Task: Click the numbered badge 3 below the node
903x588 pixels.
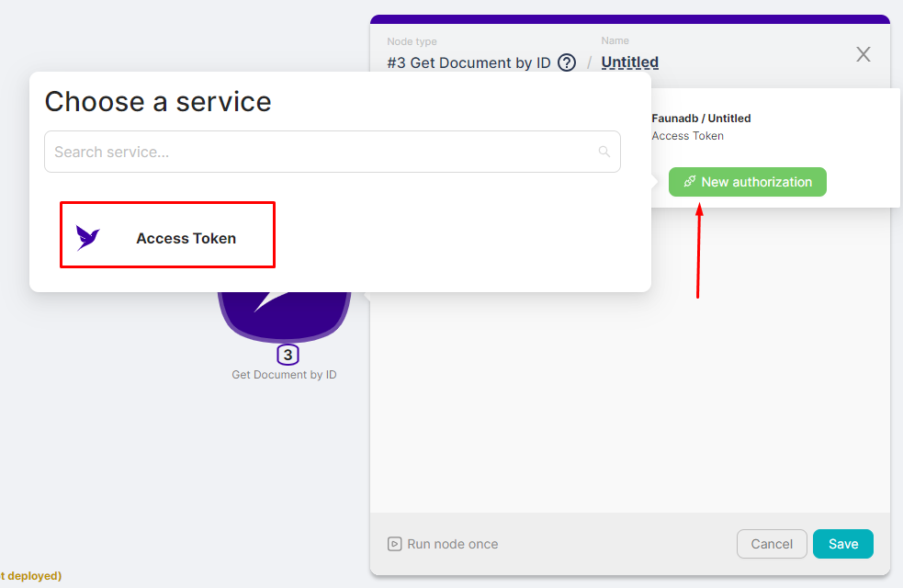Action: [x=288, y=354]
